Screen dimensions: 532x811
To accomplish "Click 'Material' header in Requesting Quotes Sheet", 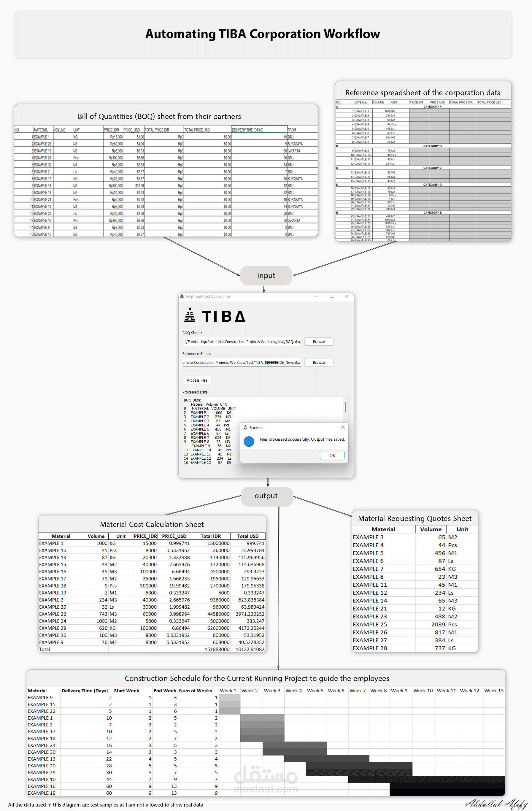I will click(x=383, y=529).
